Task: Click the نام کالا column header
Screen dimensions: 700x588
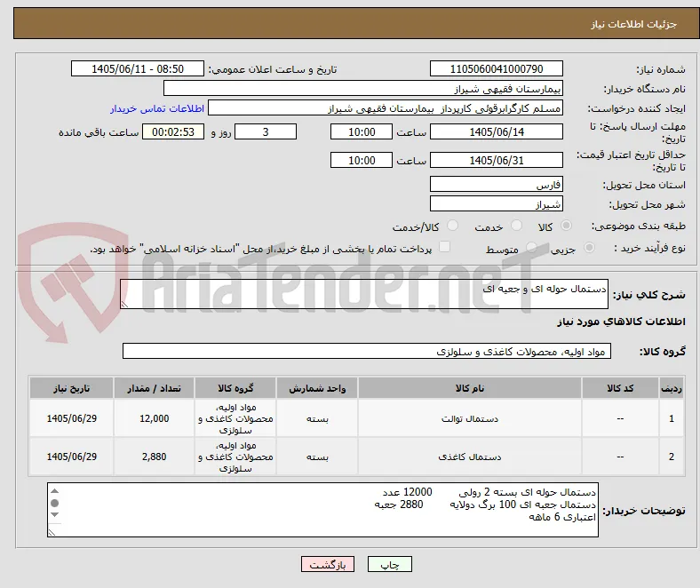Action: 470,388
